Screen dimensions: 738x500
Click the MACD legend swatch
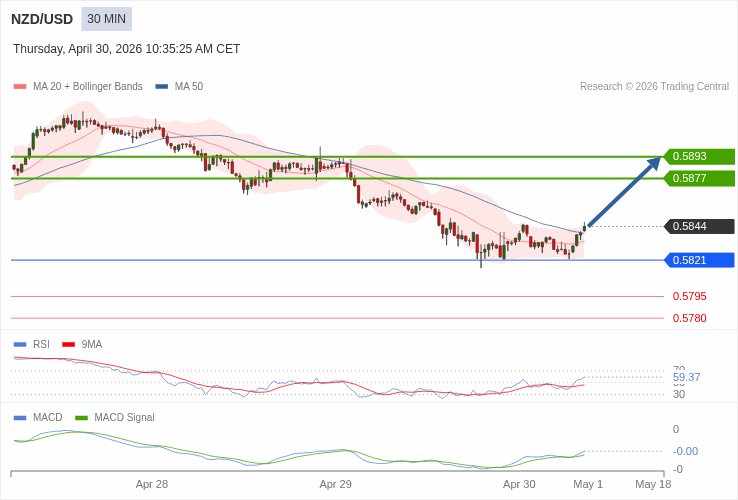click(19, 418)
